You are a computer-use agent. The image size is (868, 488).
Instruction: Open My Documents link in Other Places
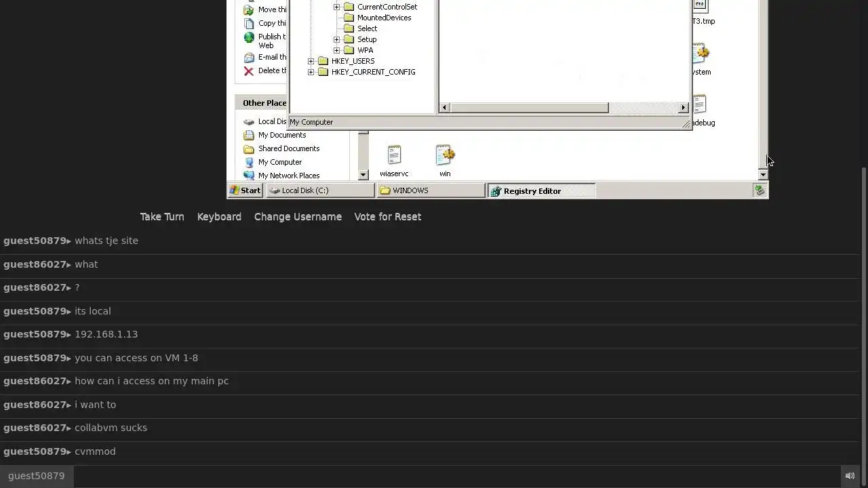click(282, 135)
